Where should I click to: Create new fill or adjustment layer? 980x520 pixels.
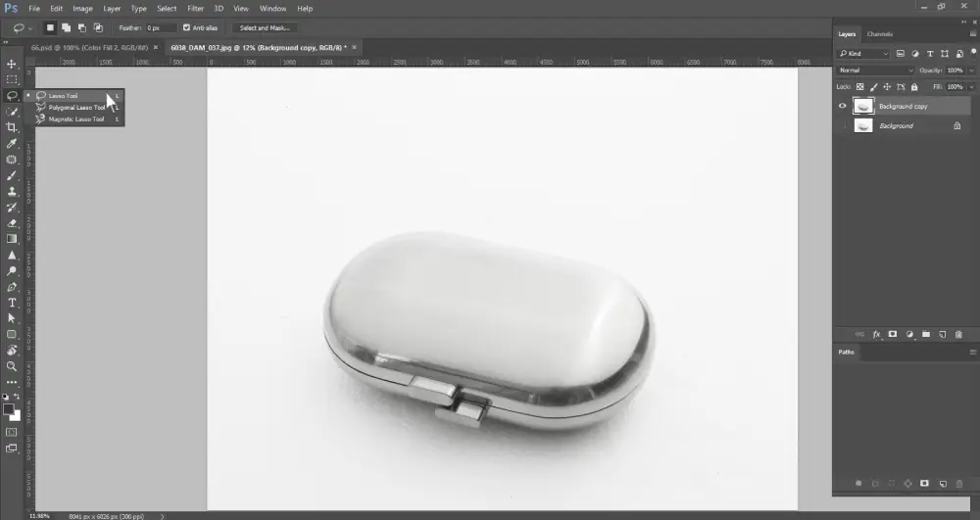click(x=909, y=335)
